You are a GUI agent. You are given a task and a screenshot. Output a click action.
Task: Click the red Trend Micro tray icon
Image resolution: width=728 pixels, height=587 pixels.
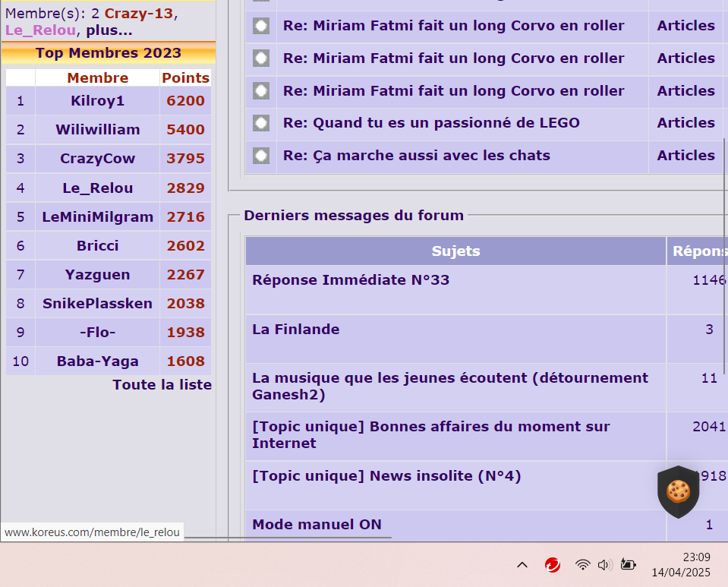tap(553, 564)
